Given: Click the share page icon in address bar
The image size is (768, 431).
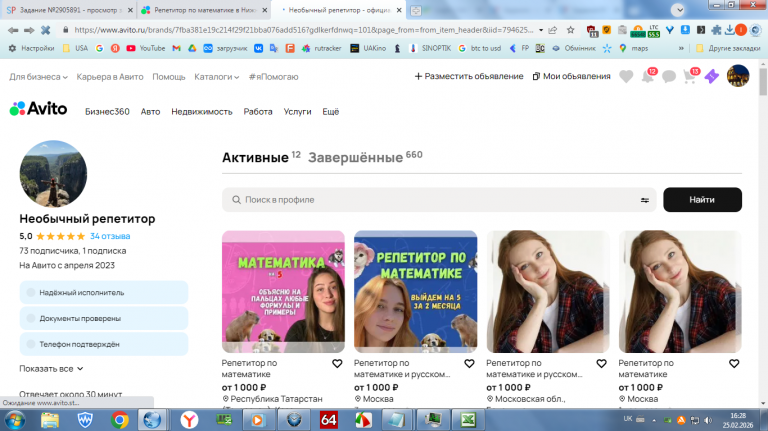Looking at the screenshot, I should click(x=553, y=30).
